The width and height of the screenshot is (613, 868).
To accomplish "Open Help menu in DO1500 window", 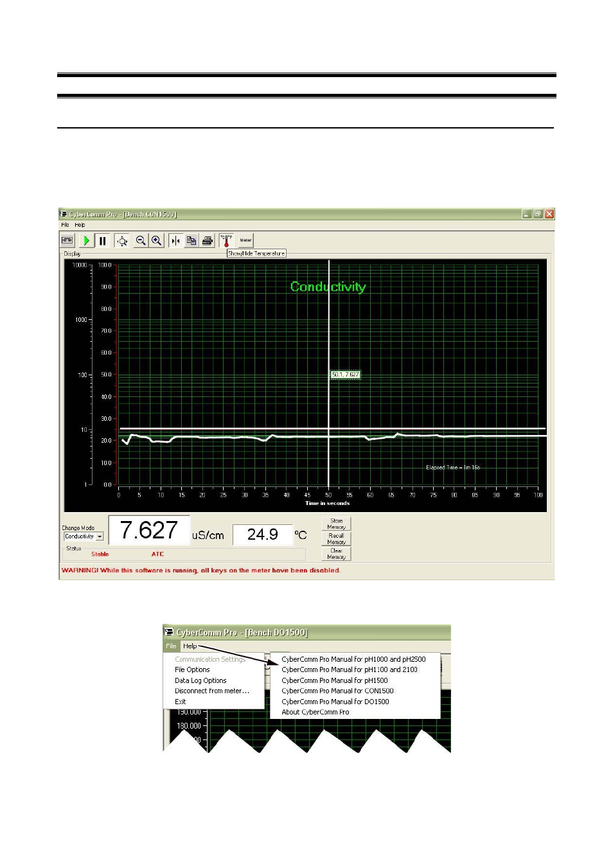I will 190,646.
